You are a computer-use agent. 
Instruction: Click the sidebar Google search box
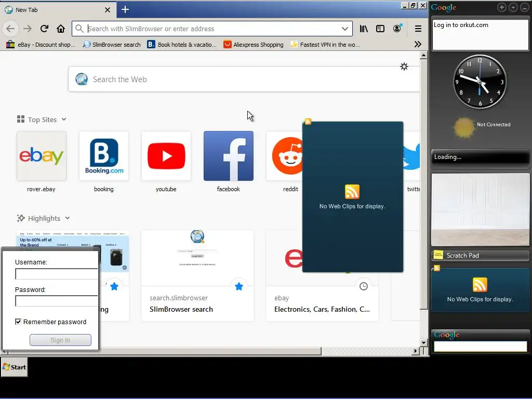coord(480,347)
